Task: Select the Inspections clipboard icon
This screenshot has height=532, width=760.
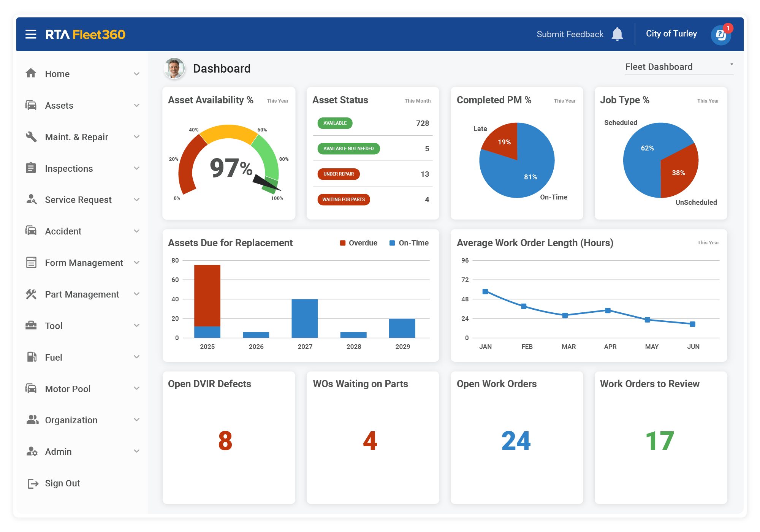Action: pos(32,168)
